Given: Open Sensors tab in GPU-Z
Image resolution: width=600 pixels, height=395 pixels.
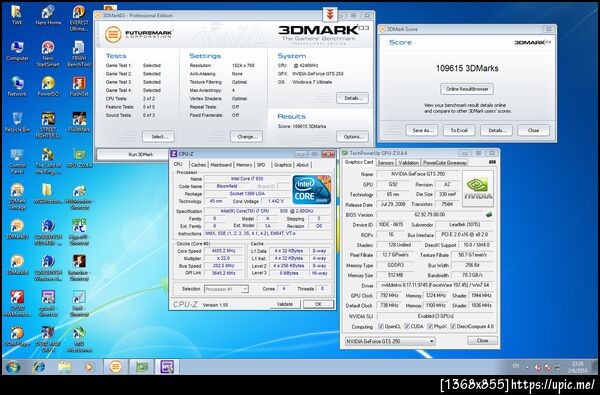Looking at the screenshot, I should point(385,163).
